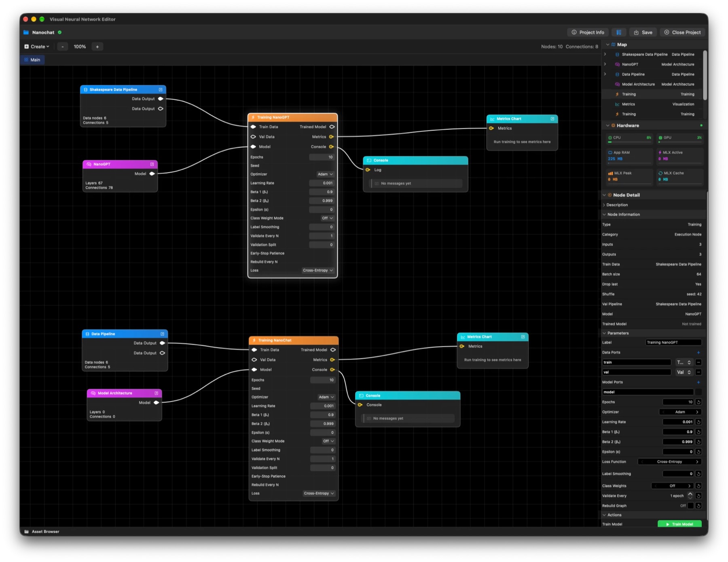Open the Asset Browser at the bottom
Screen dimensions: 728x562
pos(42,532)
